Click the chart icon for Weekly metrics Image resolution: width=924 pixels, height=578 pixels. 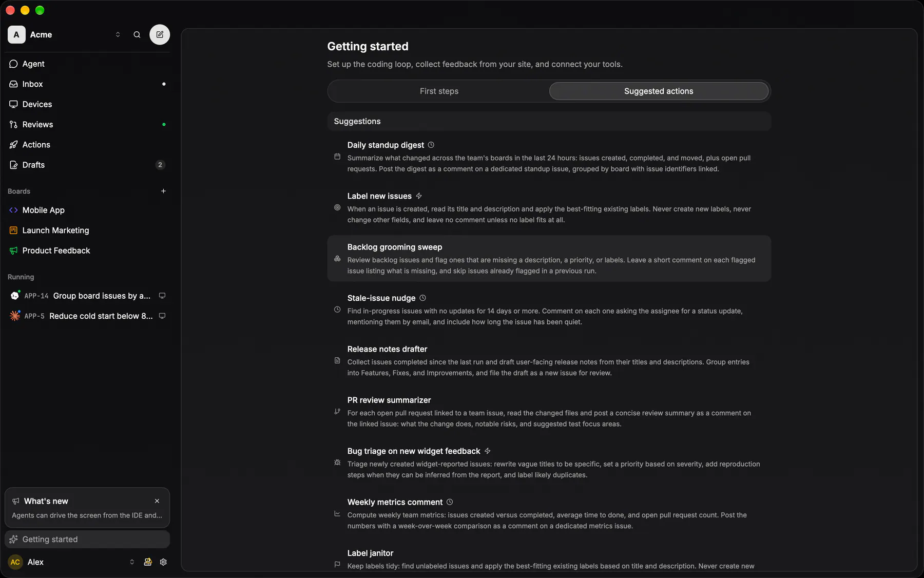point(337,513)
